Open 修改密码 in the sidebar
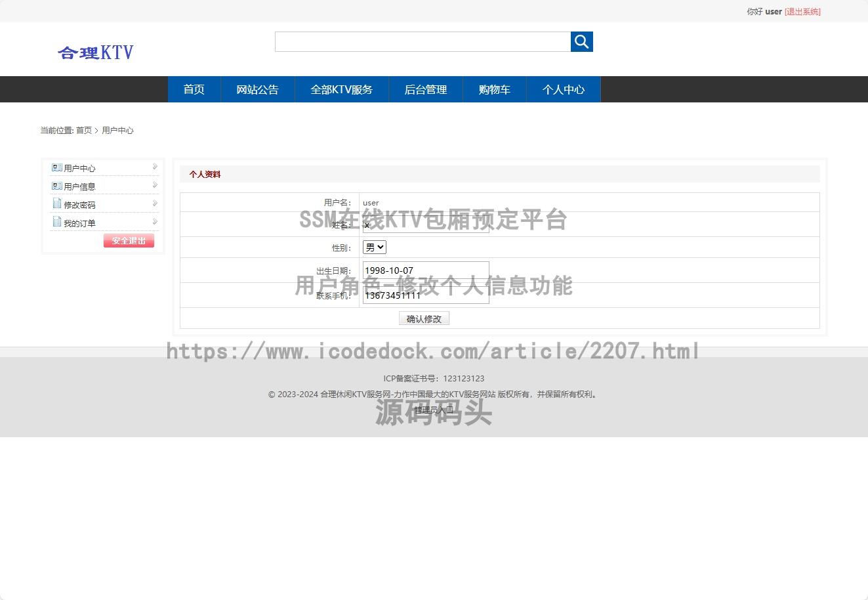This screenshot has height=600, width=868. click(x=79, y=205)
